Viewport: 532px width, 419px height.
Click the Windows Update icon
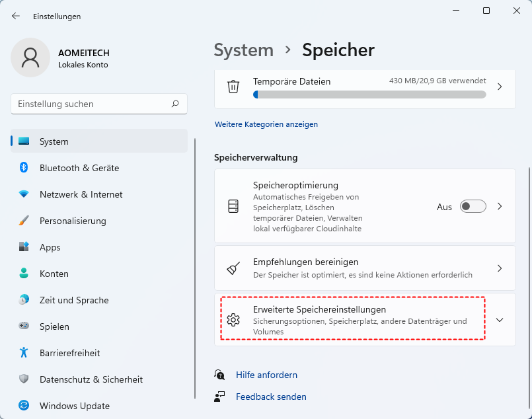point(24,406)
